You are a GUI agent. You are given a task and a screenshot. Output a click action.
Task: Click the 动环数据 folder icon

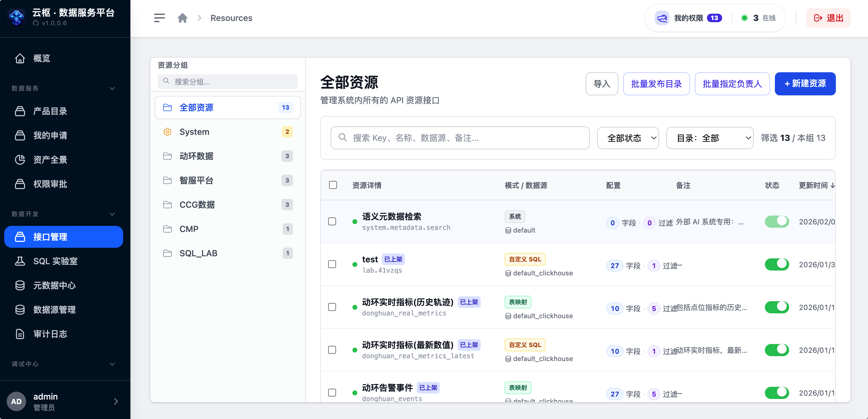[x=167, y=156]
